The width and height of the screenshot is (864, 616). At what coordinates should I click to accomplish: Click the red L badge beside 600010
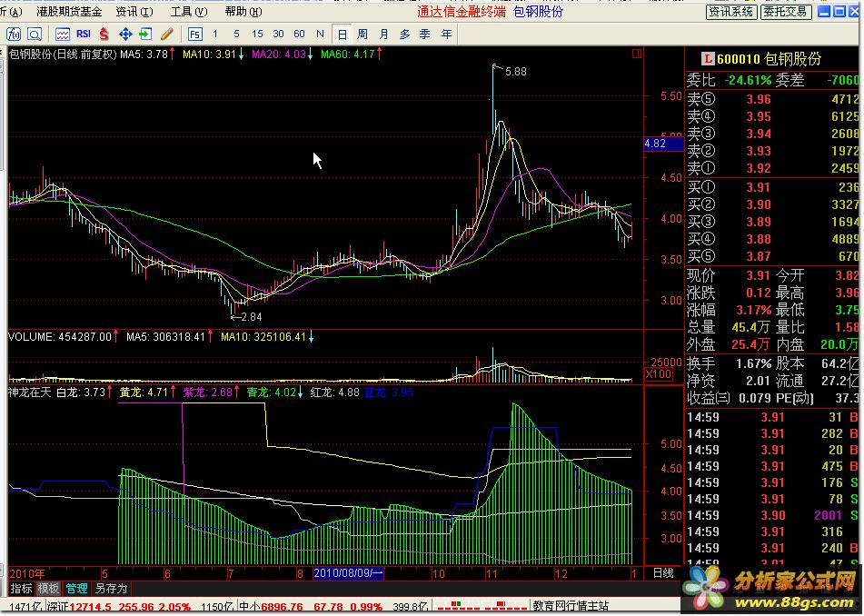coord(707,59)
